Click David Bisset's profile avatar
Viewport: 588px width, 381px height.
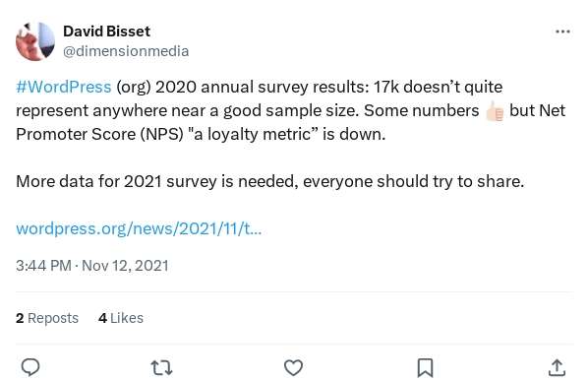pos(35,41)
